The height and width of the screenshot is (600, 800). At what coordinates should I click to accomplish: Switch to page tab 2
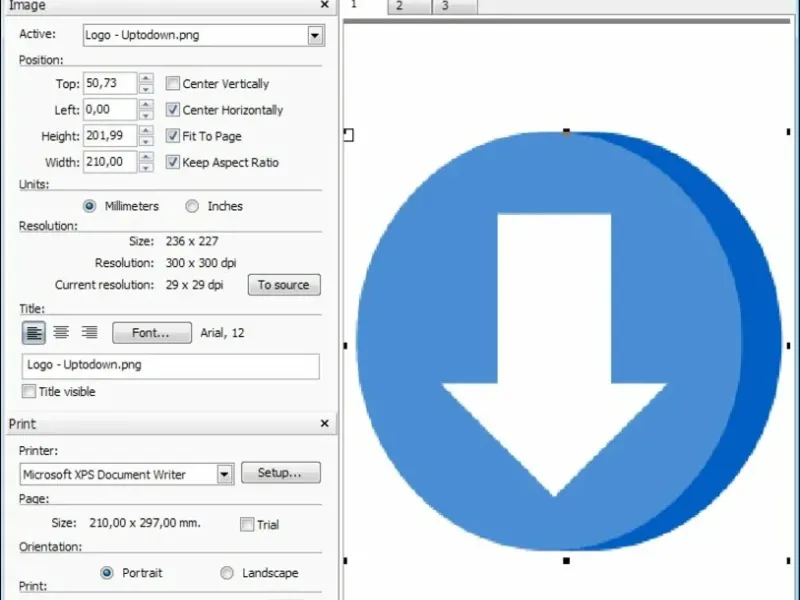pos(410,6)
